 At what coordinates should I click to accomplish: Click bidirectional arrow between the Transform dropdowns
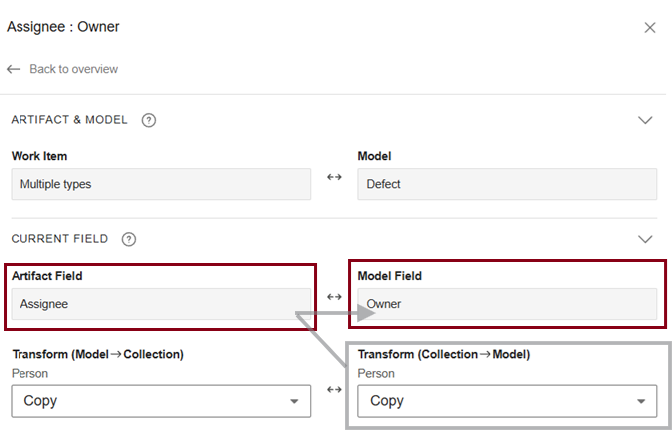(334, 389)
